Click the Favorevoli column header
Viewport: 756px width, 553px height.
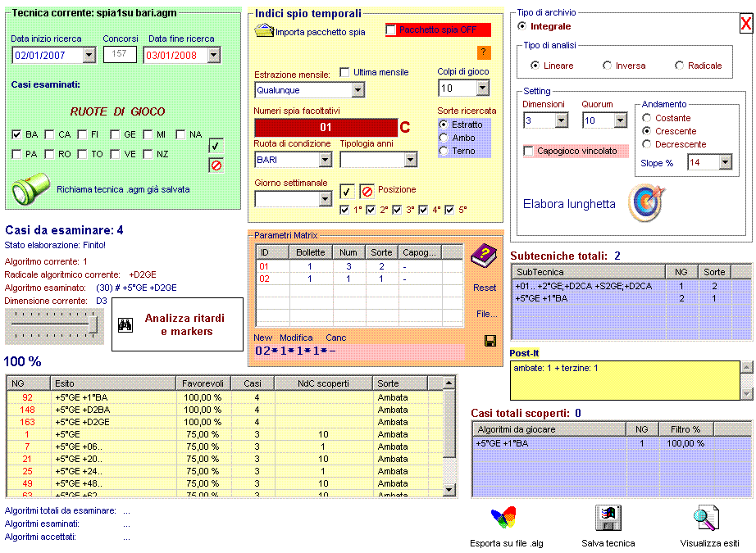[203, 383]
